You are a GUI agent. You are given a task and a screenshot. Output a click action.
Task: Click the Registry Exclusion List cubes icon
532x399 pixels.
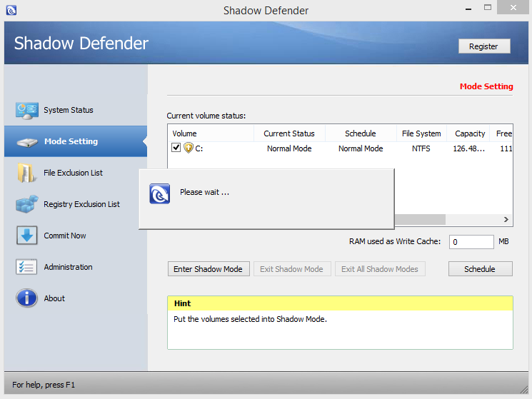pos(27,204)
